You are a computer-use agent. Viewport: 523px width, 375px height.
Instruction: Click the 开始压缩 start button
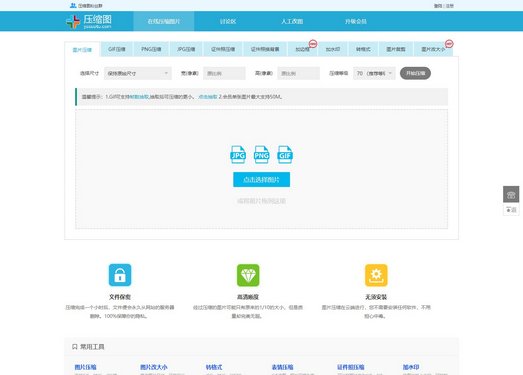415,73
